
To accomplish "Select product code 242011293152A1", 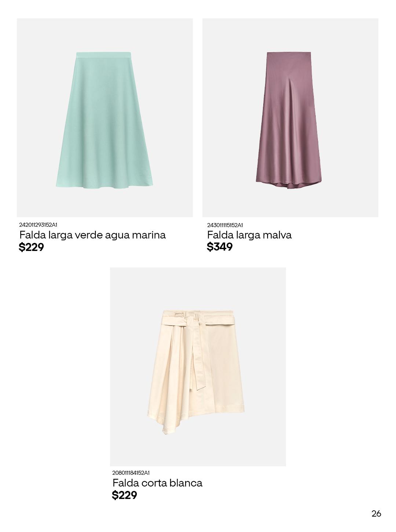I will [38, 225].
